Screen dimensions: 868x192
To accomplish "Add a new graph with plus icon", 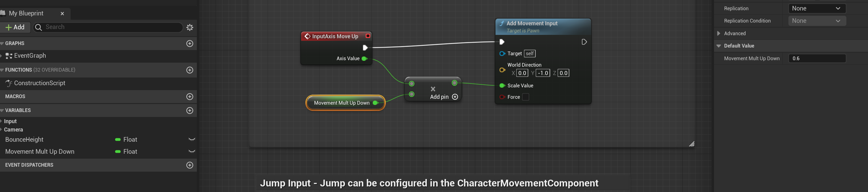I will click(x=190, y=44).
